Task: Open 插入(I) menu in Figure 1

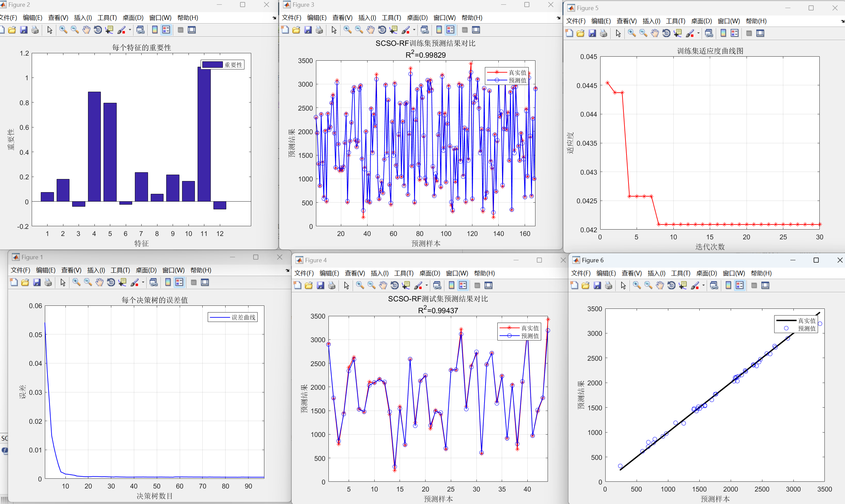Action: point(96,270)
